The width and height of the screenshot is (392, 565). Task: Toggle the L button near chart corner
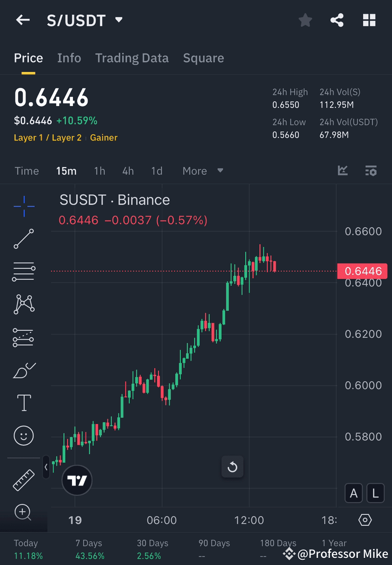pyautogui.click(x=375, y=493)
